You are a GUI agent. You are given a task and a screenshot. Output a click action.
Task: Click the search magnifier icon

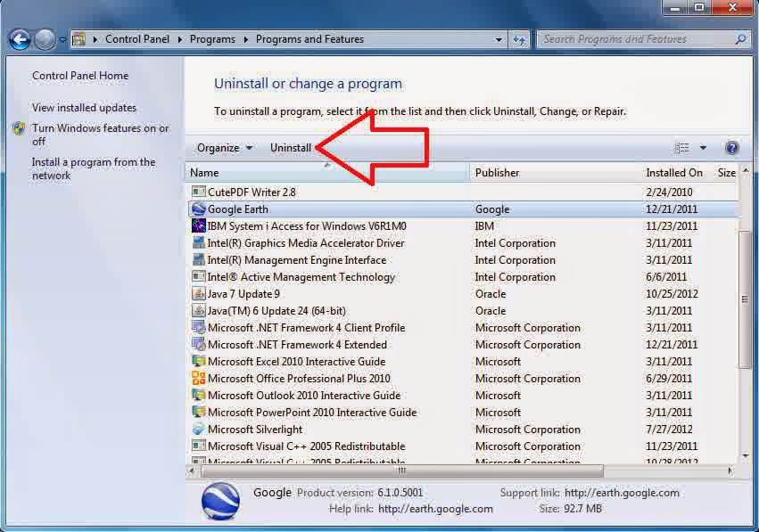(x=741, y=39)
